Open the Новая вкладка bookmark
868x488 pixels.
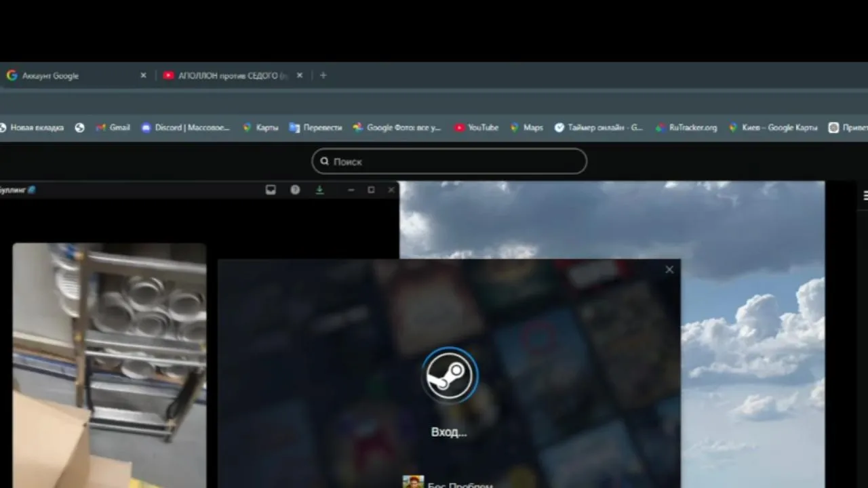(32, 127)
